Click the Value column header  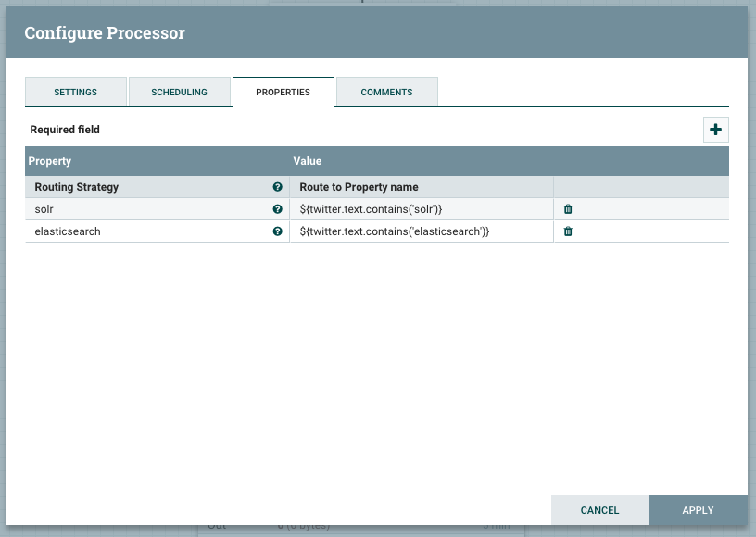(309, 161)
